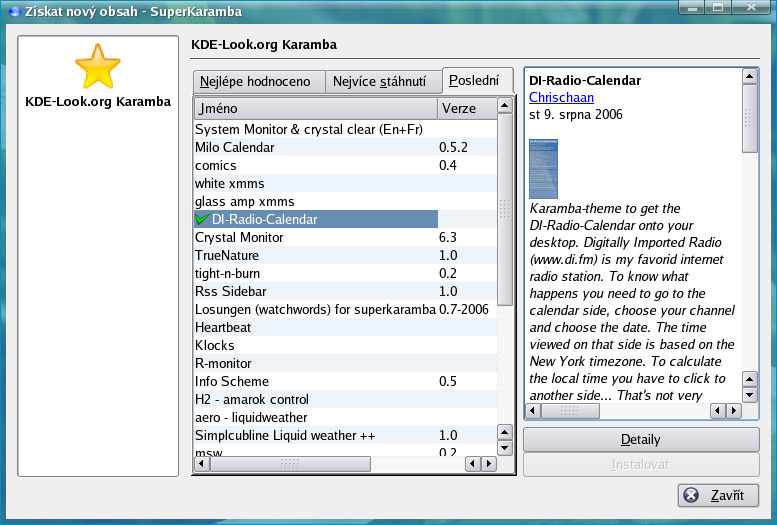Click the Detaily button

[641, 439]
